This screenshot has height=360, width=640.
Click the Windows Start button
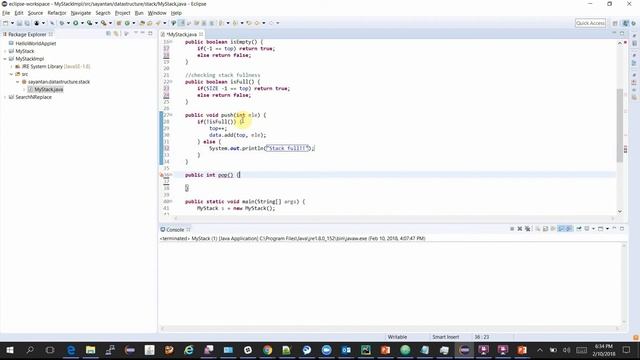(10, 350)
